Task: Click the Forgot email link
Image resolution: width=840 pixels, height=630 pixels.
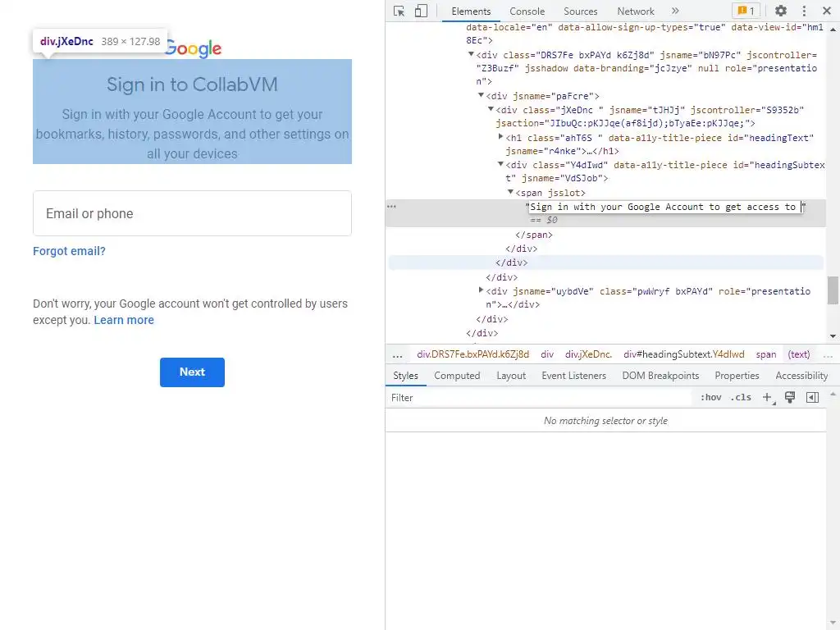Action: coord(69,251)
